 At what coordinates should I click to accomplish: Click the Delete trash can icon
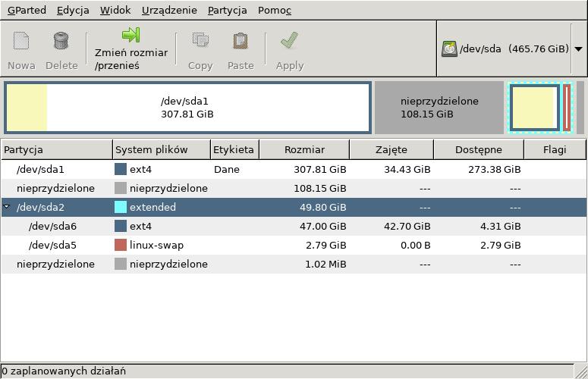(61, 41)
